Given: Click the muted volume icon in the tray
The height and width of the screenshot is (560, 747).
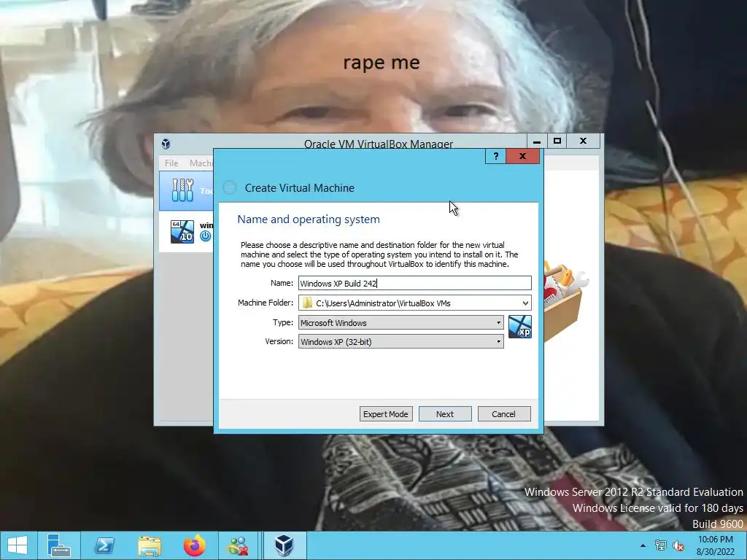Looking at the screenshot, I should [x=678, y=545].
